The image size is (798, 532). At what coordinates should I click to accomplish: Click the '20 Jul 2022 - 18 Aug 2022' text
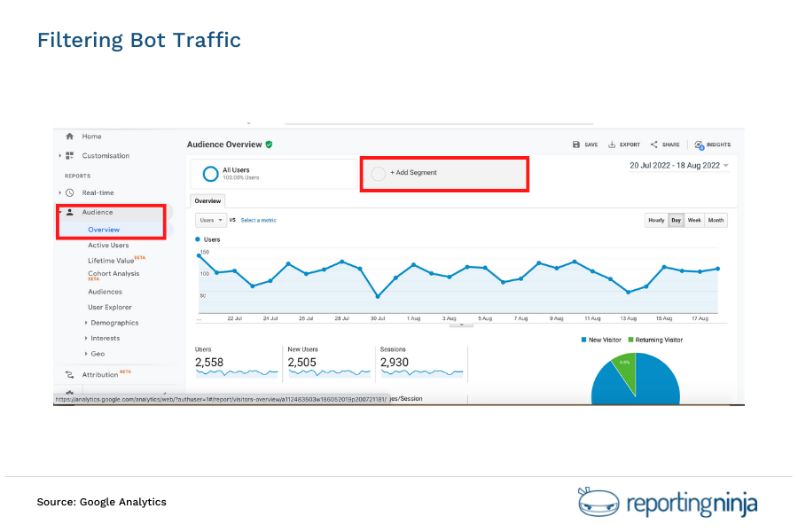(x=675, y=166)
